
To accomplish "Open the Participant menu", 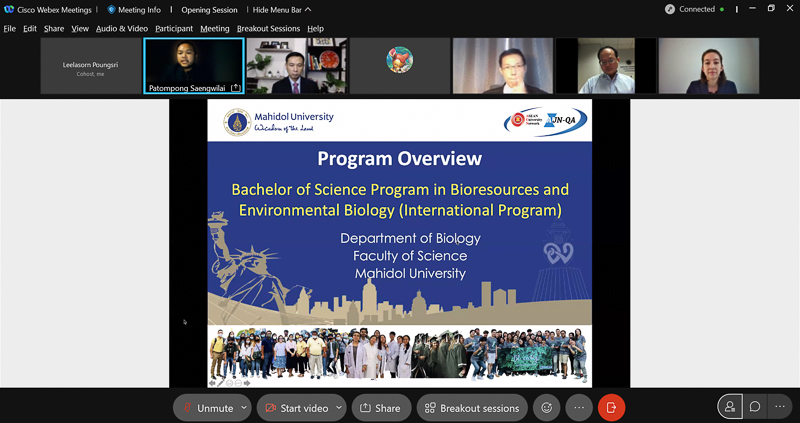I will [x=174, y=29].
